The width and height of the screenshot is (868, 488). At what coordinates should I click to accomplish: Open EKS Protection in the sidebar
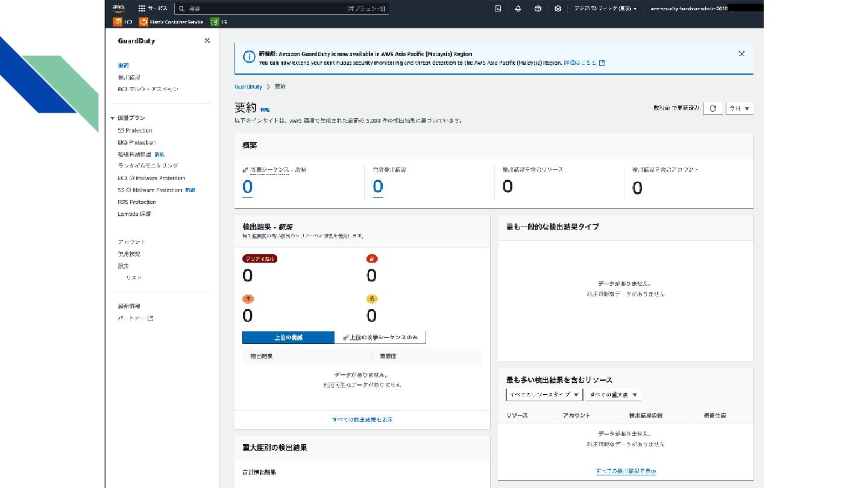[x=137, y=143]
